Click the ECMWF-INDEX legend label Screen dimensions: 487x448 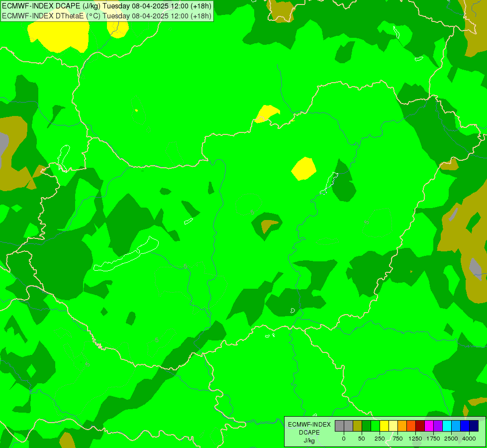coord(309,425)
